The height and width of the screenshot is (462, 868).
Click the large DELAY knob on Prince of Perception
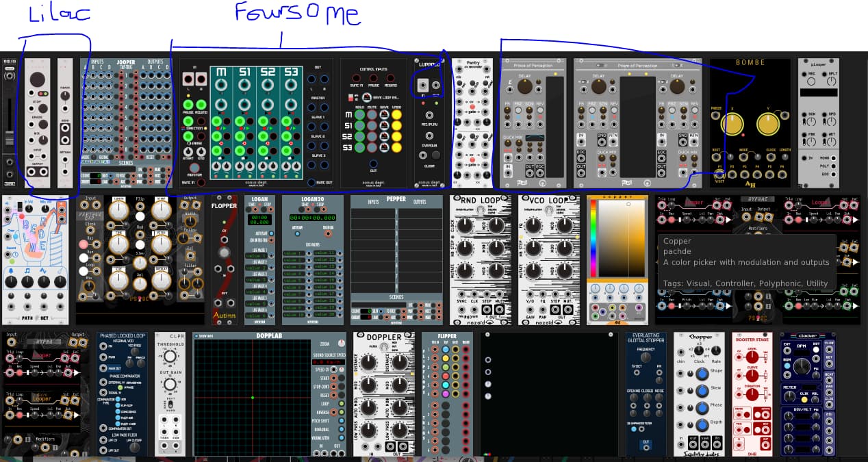pos(524,86)
